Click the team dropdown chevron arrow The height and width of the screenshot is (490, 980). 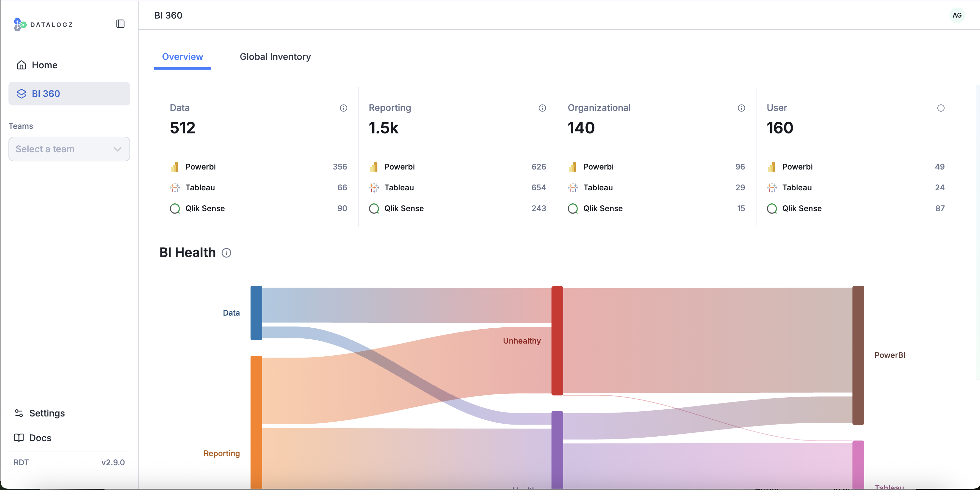(x=117, y=149)
